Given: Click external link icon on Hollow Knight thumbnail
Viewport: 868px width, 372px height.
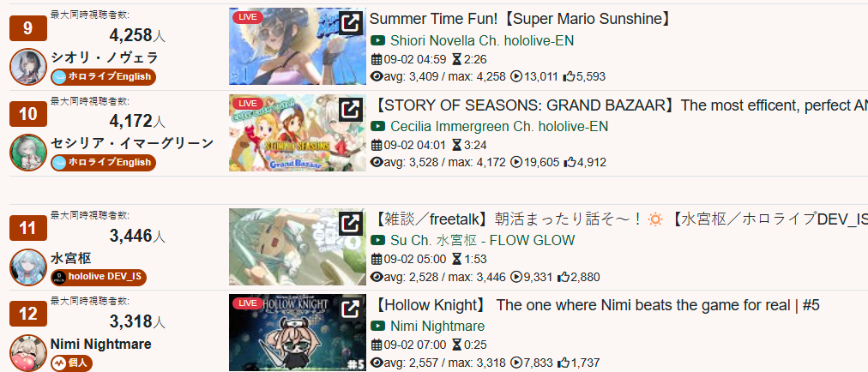Looking at the screenshot, I should (351, 309).
